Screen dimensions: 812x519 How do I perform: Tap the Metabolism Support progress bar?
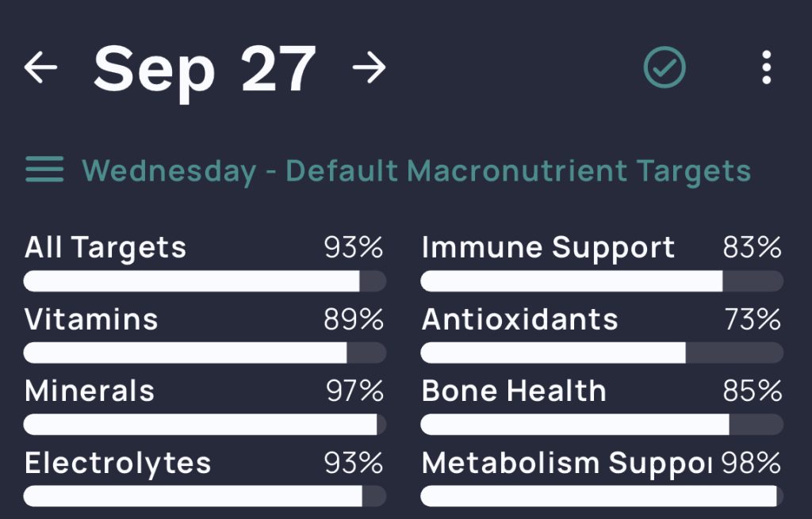pos(603,497)
